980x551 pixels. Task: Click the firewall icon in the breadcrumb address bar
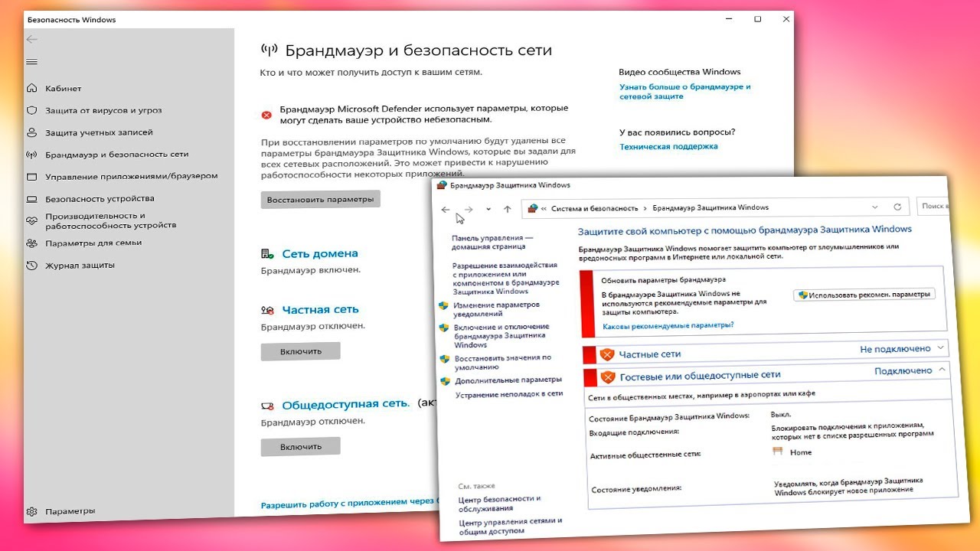533,208
